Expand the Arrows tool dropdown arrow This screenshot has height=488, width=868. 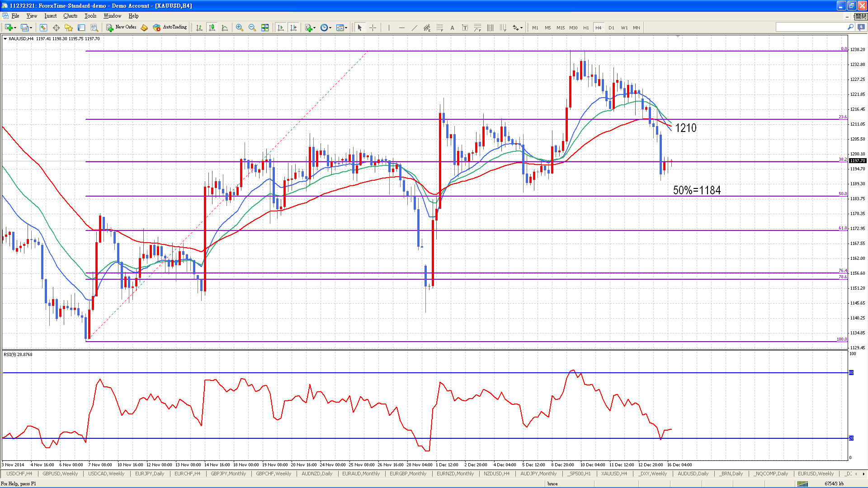(521, 28)
